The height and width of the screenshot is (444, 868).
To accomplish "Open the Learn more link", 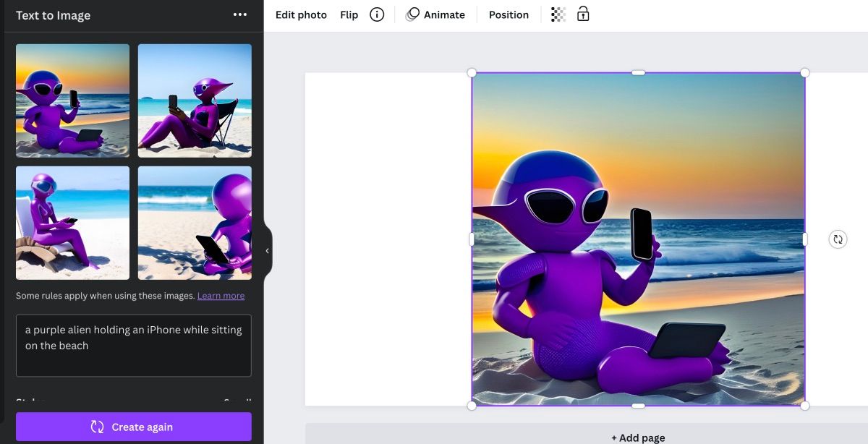I will click(x=221, y=295).
